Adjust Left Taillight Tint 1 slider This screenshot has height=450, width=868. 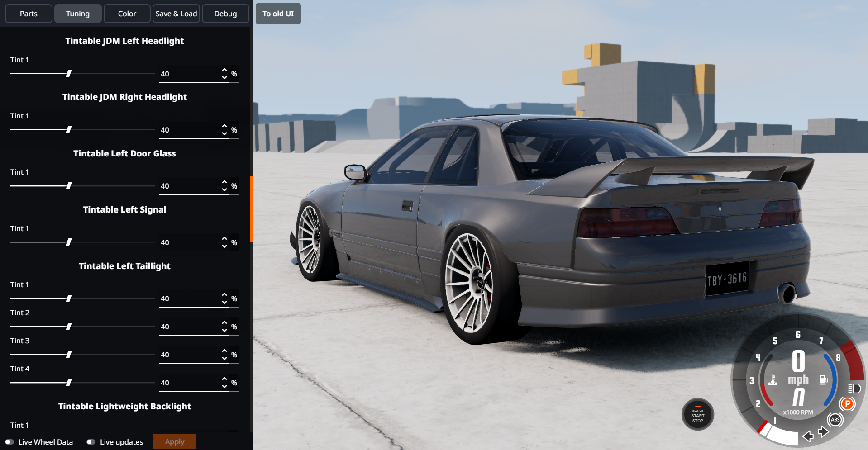click(82, 298)
